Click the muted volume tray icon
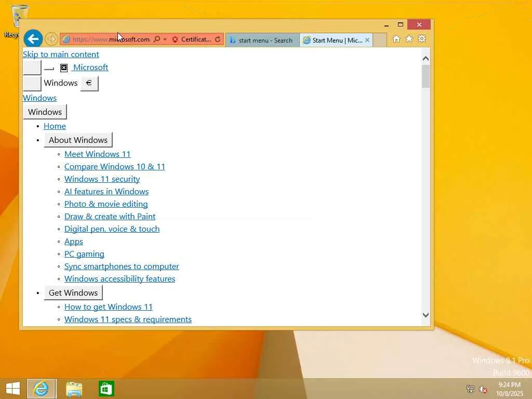Image resolution: width=532 pixels, height=399 pixels. click(483, 389)
